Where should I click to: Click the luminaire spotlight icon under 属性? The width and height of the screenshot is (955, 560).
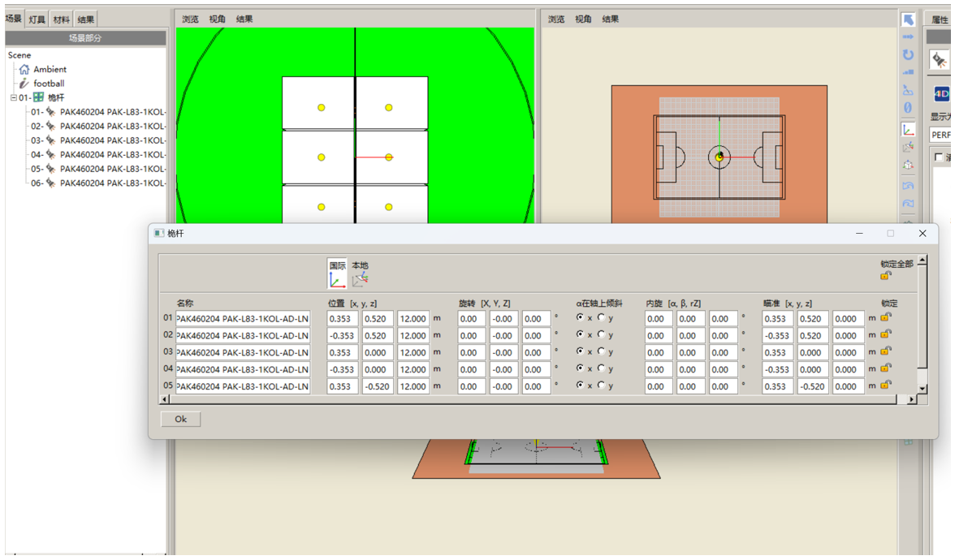940,60
